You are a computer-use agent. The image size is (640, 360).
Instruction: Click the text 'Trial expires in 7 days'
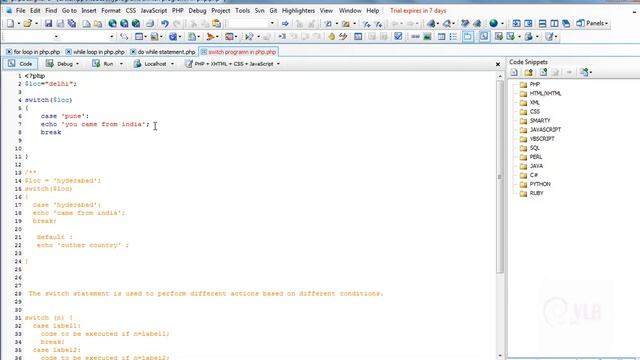click(418, 11)
